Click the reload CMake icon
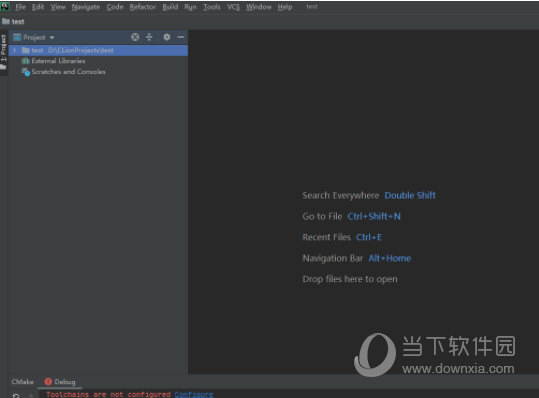The image size is (539, 398). point(16,396)
